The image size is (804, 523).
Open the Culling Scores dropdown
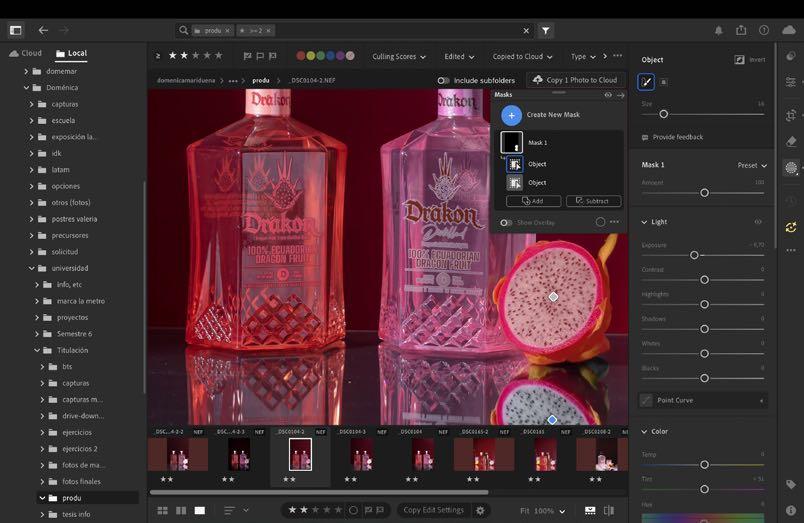399,56
